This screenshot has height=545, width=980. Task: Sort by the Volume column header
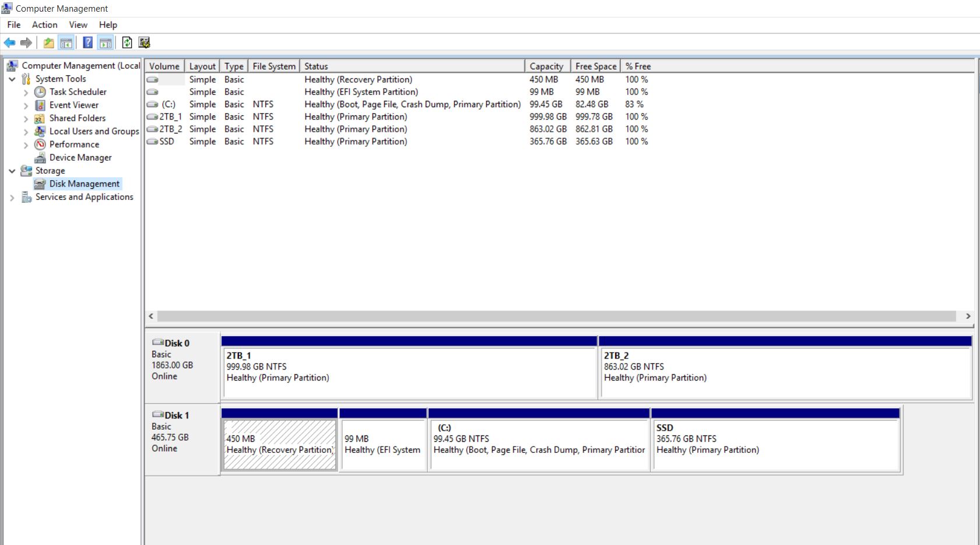[165, 66]
